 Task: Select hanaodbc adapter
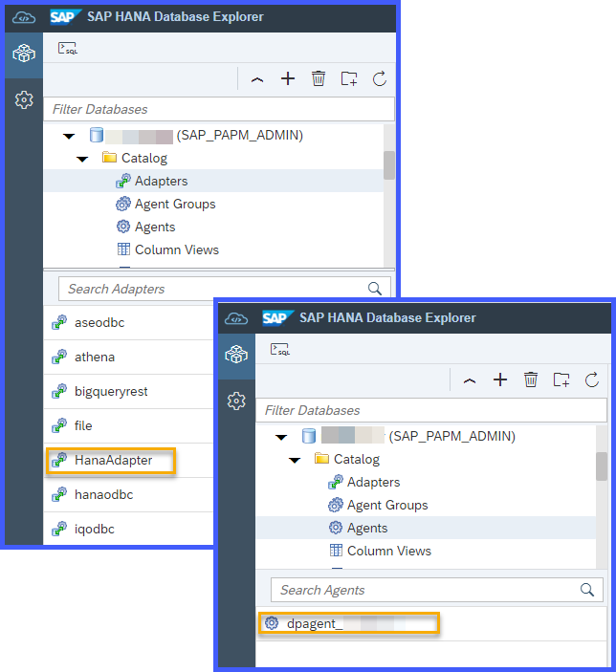point(129,494)
